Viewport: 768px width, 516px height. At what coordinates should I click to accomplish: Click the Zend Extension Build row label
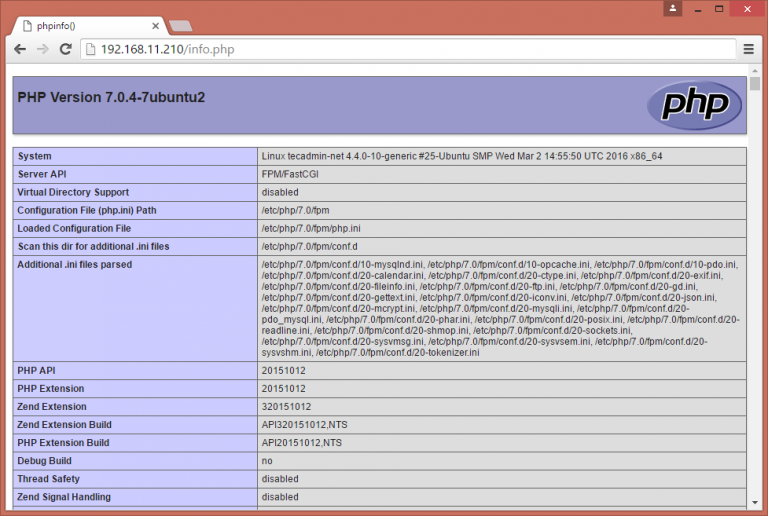click(x=63, y=424)
